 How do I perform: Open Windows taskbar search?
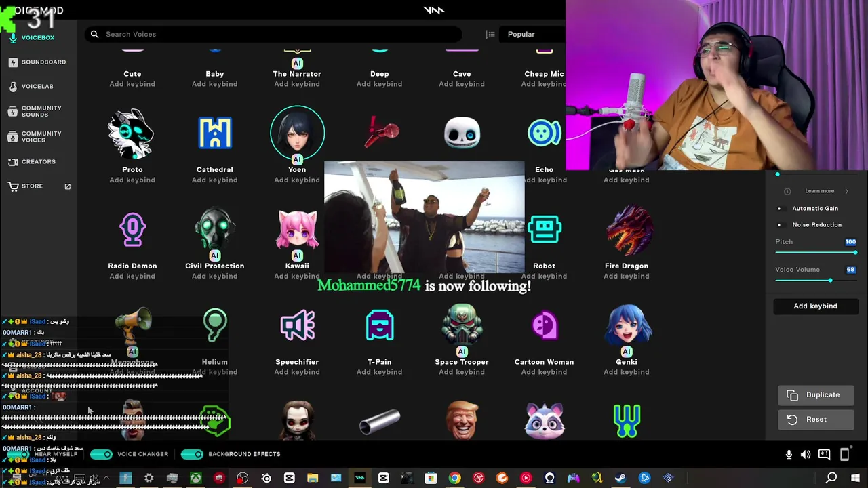[x=831, y=478]
